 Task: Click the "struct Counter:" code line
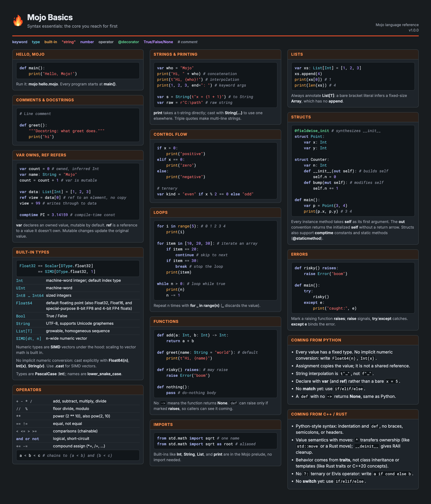click(x=312, y=159)
